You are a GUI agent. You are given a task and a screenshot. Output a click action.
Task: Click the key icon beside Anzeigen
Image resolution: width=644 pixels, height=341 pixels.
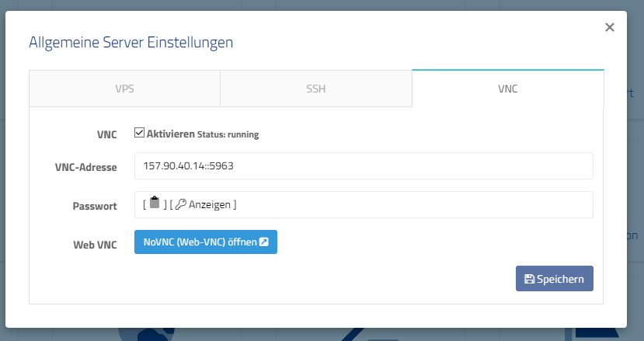coord(181,204)
